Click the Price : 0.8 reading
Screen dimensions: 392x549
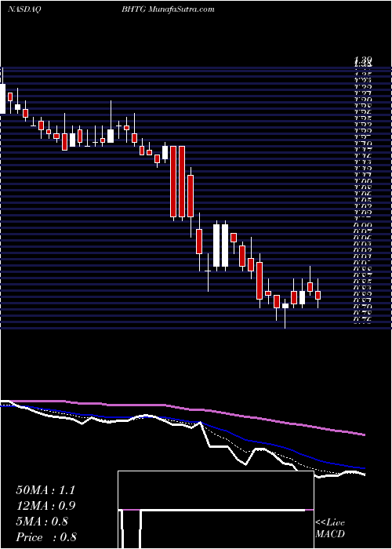(46, 537)
